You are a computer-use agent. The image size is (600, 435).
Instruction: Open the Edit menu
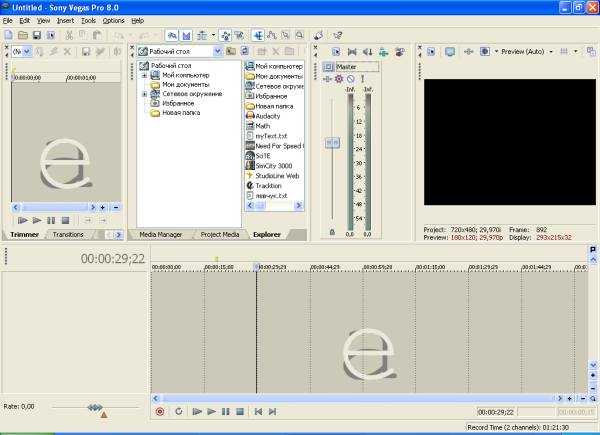tap(24, 21)
